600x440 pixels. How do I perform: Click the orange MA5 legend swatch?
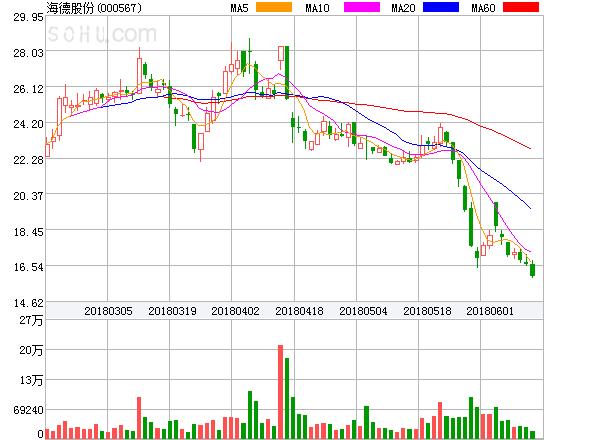coord(274,7)
